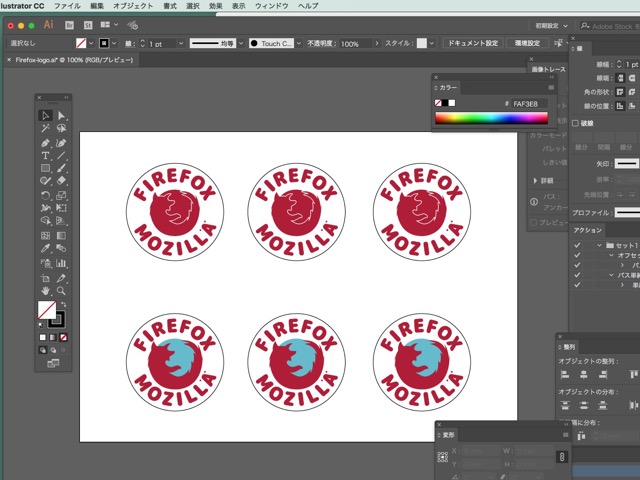Toggle the プレビュー checkbox in image trace
Viewport: 640px width, 480px height.
coord(533,222)
